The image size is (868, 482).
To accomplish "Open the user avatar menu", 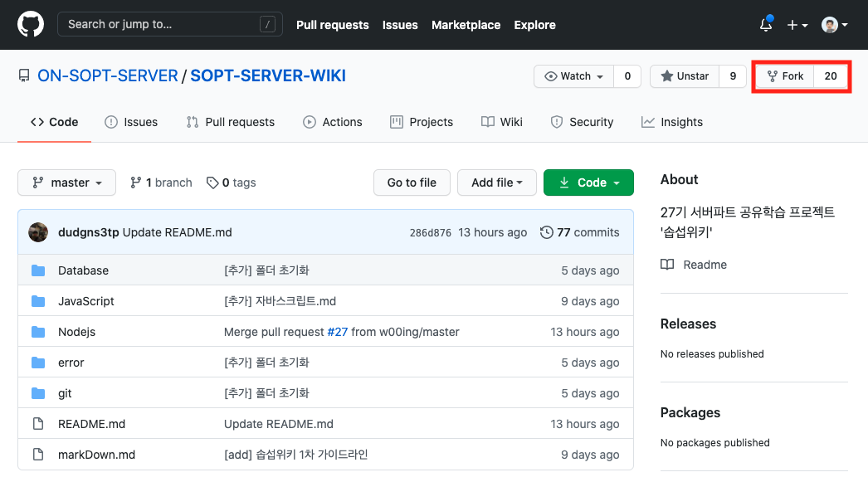I will pyautogui.click(x=834, y=25).
